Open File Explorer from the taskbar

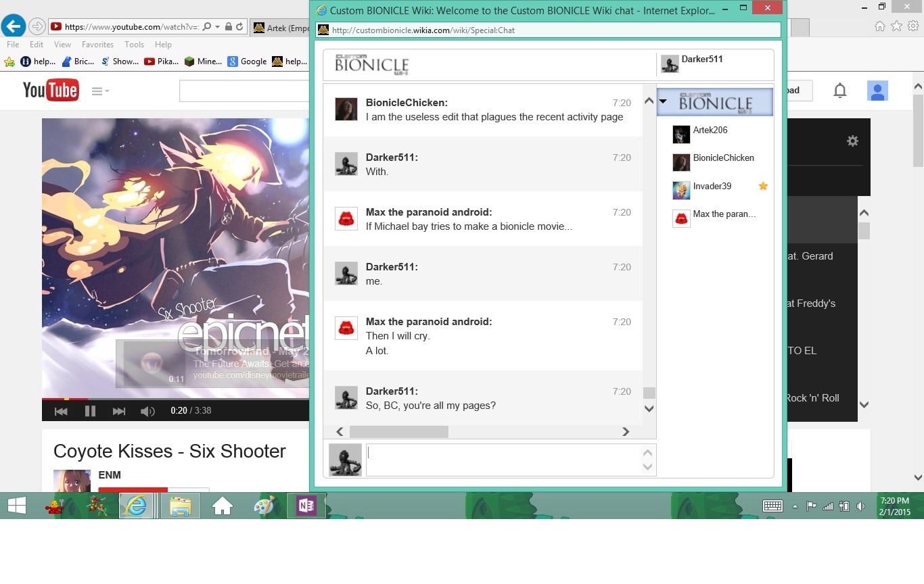(181, 506)
